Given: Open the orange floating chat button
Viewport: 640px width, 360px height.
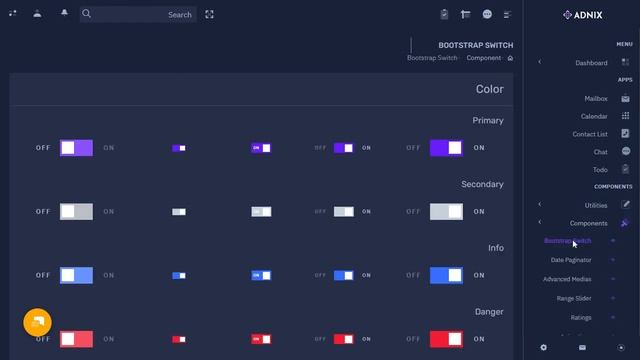Looking at the screenshot, I should click(x=38, y=322).
